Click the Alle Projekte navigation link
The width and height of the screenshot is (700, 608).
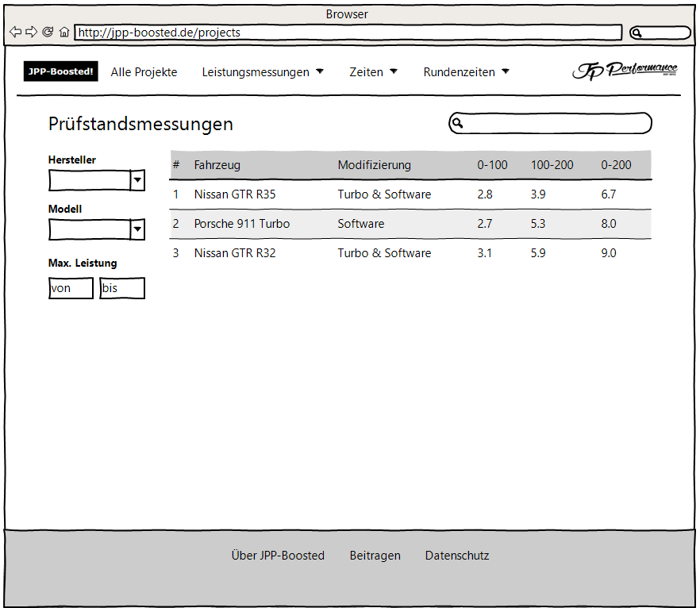144,71
